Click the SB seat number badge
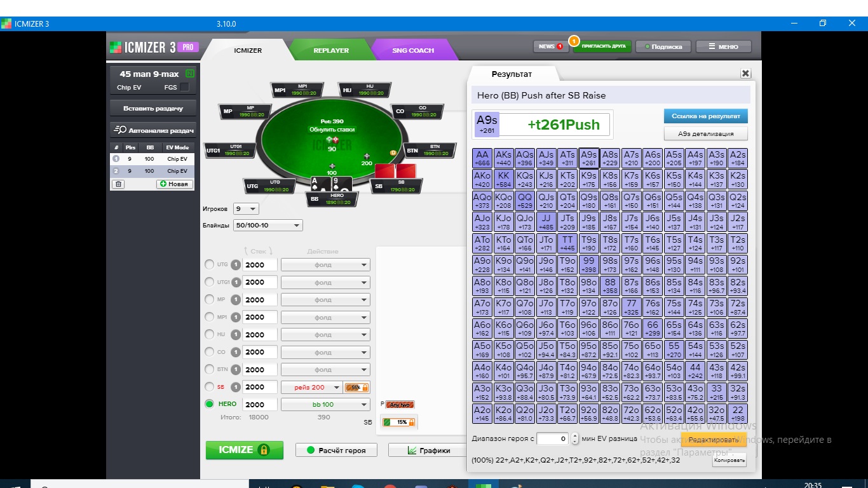The image size is (868, 488). click(x=235, y=387)
